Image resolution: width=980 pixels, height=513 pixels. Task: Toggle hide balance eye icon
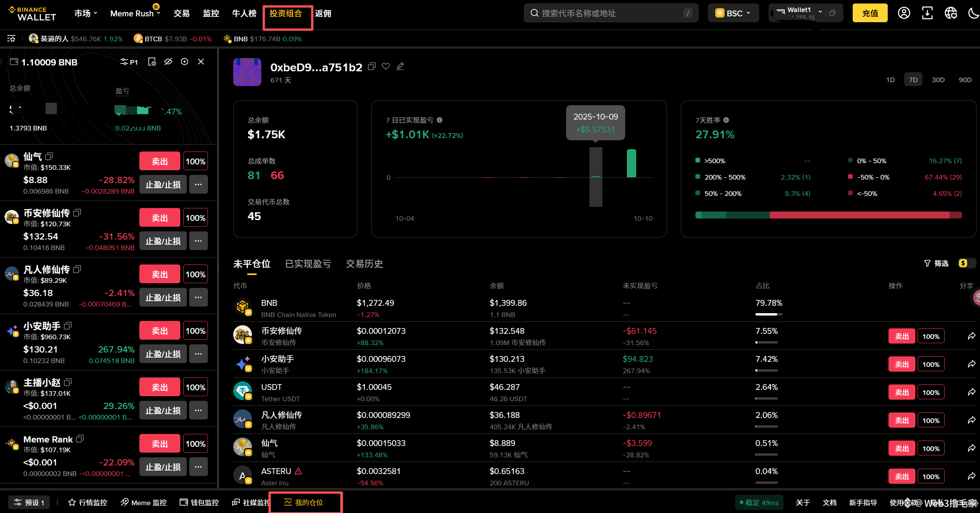coord(168,62)
